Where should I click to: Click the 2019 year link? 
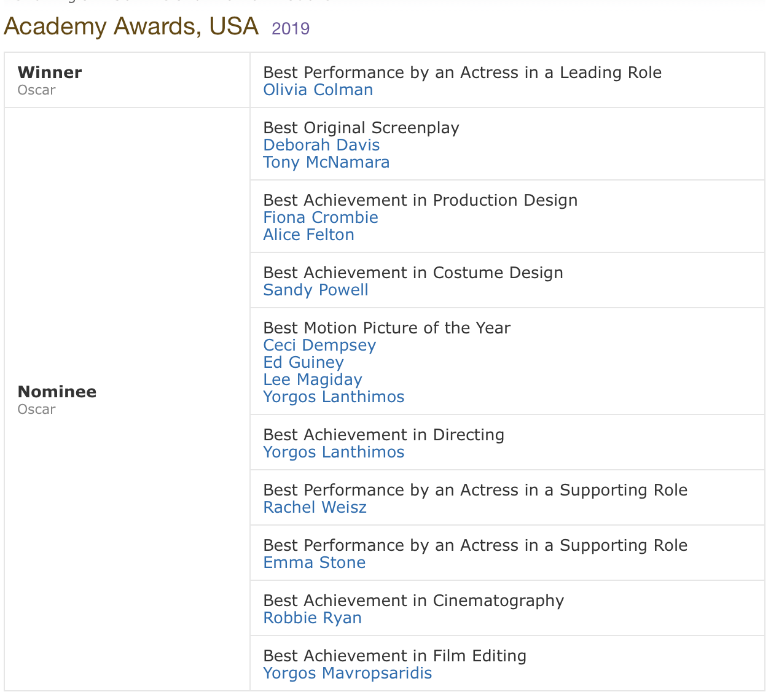point(291,28)
